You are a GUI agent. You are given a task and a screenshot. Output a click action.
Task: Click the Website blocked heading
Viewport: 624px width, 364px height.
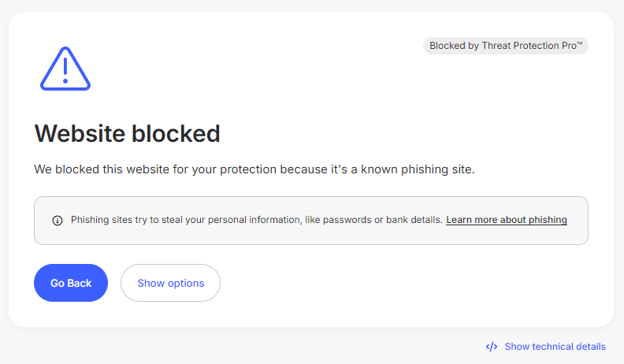pyautogui.click(x=127, y=134)
